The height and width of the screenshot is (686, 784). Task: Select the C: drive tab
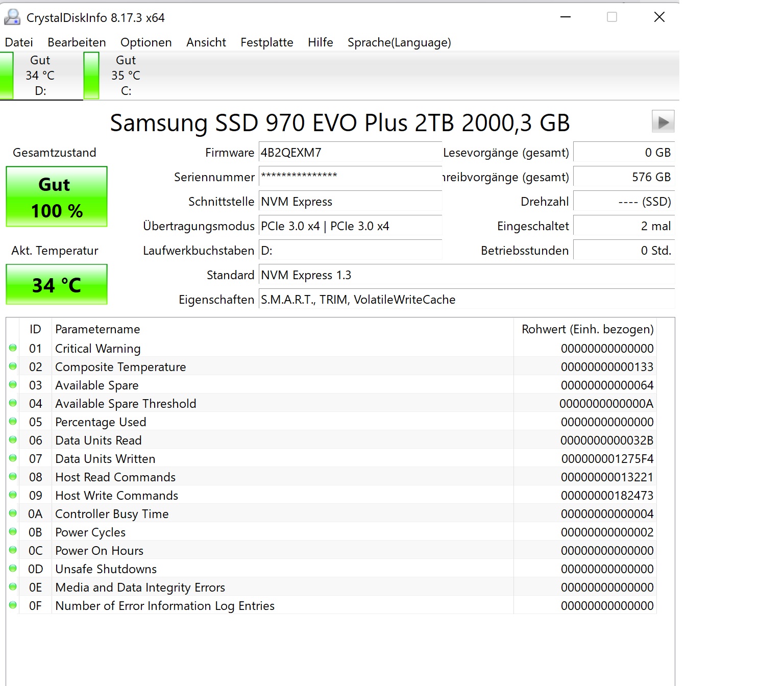pyautogui.click(x=126, y=76)
